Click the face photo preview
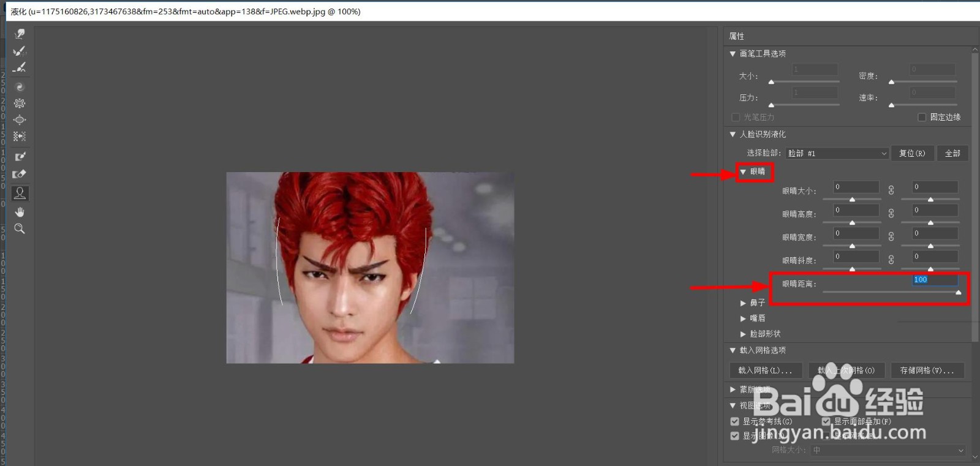The width and height of the screenshot is (980, 466). pyautogui.click(x=370, y=268)
